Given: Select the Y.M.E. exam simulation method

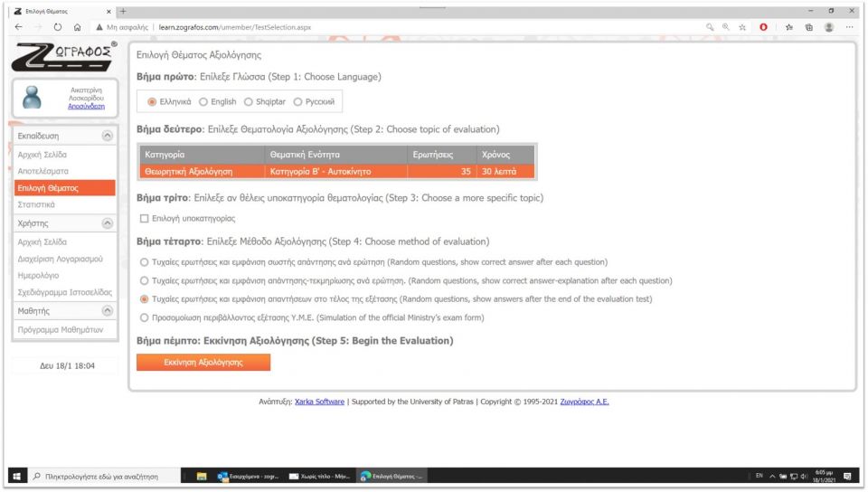Looking at the screenshot, I should click(144, 317).
